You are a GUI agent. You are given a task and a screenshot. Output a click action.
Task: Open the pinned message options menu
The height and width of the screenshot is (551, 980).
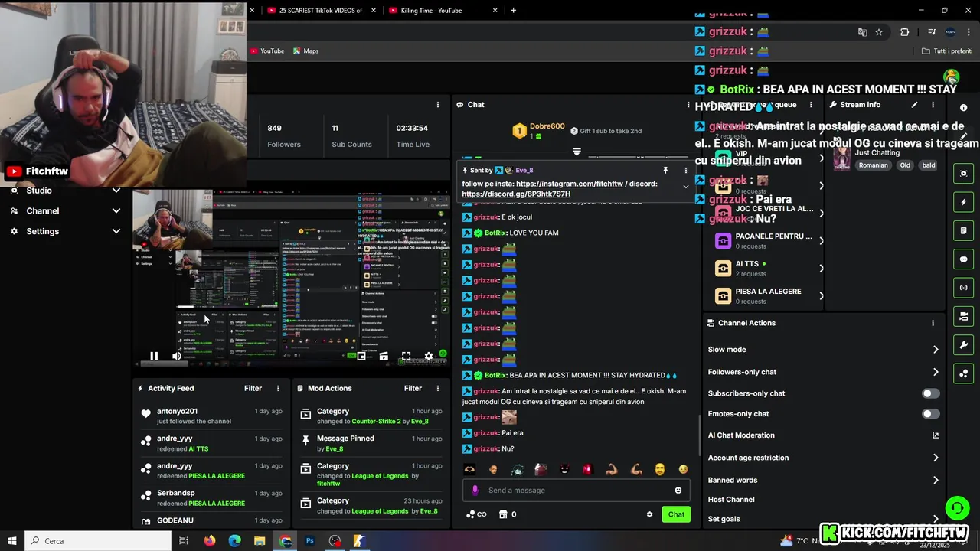685,170
